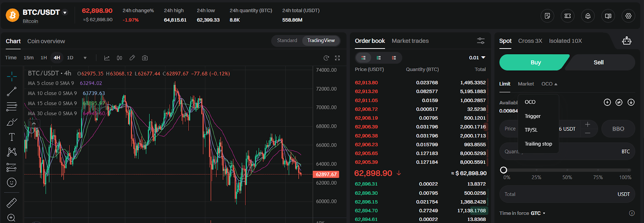Choose Trailing stop from order type menu

click(x=538, y=144)
